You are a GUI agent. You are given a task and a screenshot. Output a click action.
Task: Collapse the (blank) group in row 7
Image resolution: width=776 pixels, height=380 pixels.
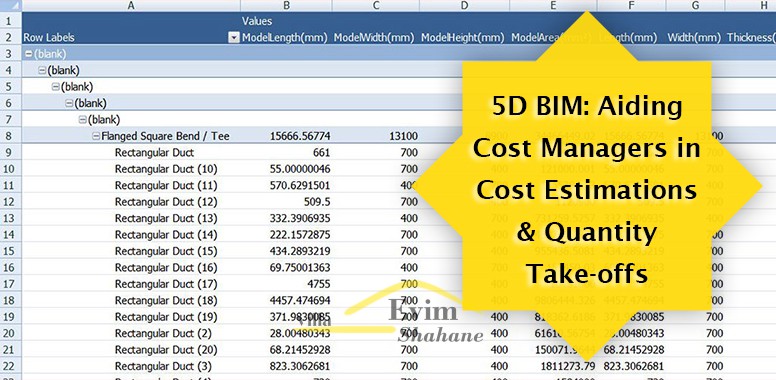click(82, 120)
